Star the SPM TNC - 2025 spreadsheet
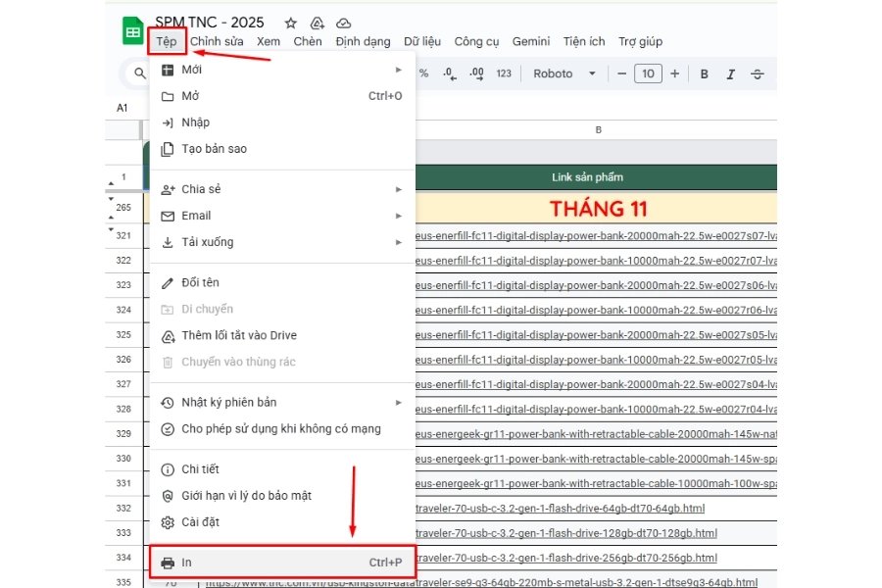 click(x=289, y=22)
